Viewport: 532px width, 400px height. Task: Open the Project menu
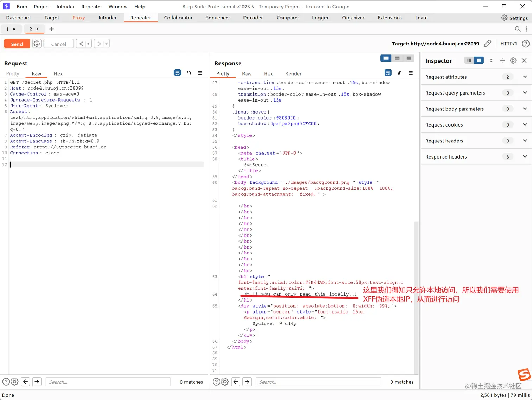(42, 7)
